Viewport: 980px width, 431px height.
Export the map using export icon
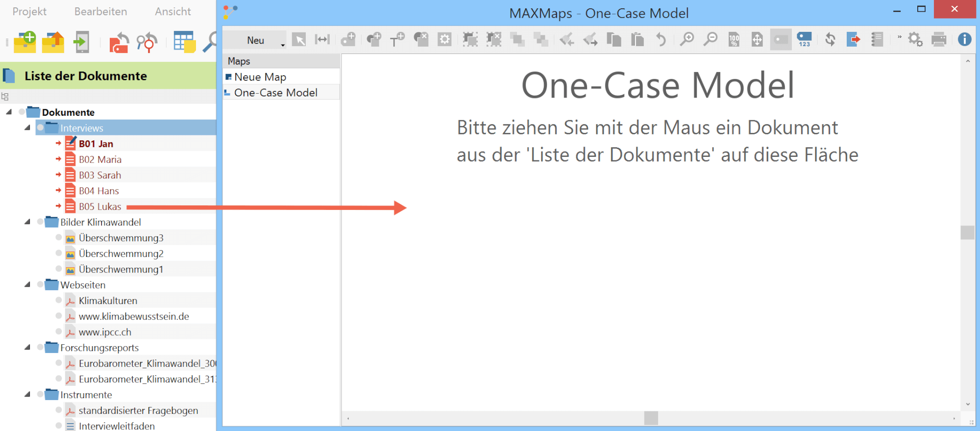(853, 39)
